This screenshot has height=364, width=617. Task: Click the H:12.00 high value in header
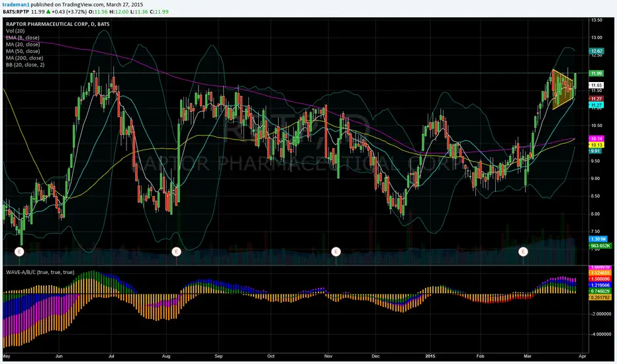(x=119, y=12)
